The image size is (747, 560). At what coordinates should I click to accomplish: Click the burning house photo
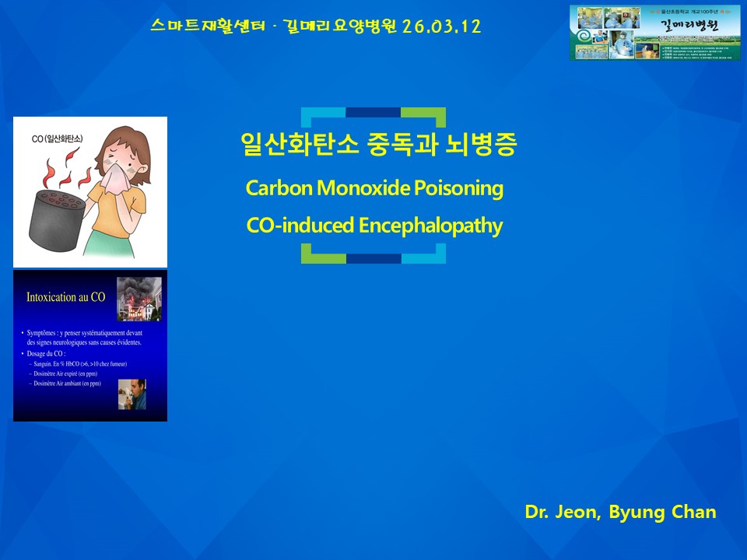pyautogui.click(x=139, y=299)
